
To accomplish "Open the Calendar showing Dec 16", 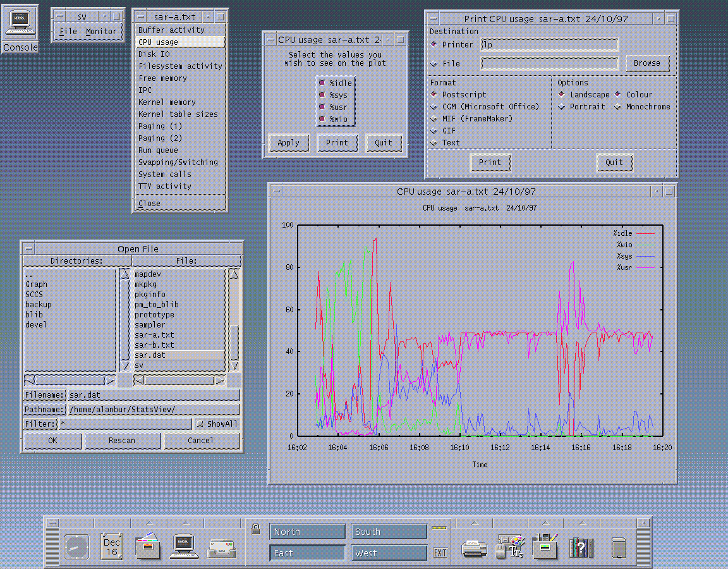I will pyautogui.click(x=112, y=546).
